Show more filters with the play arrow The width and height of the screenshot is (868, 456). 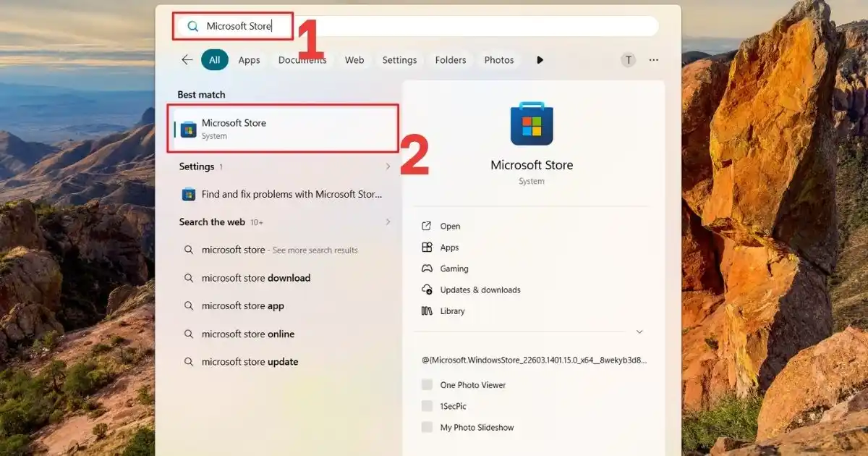click(540, 60)
